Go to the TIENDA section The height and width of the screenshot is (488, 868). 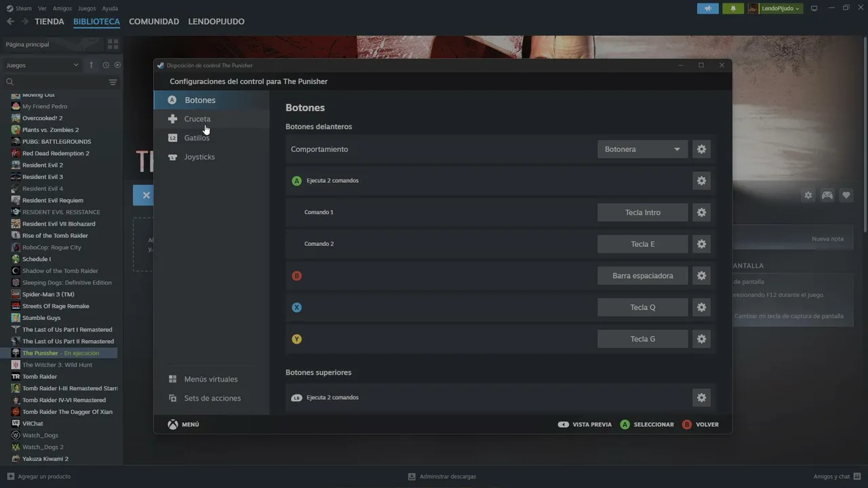click(x=50, y=22)
